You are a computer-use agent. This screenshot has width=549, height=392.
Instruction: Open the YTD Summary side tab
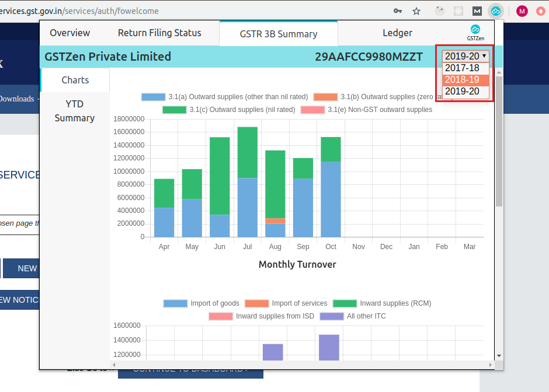pos(75,111)
